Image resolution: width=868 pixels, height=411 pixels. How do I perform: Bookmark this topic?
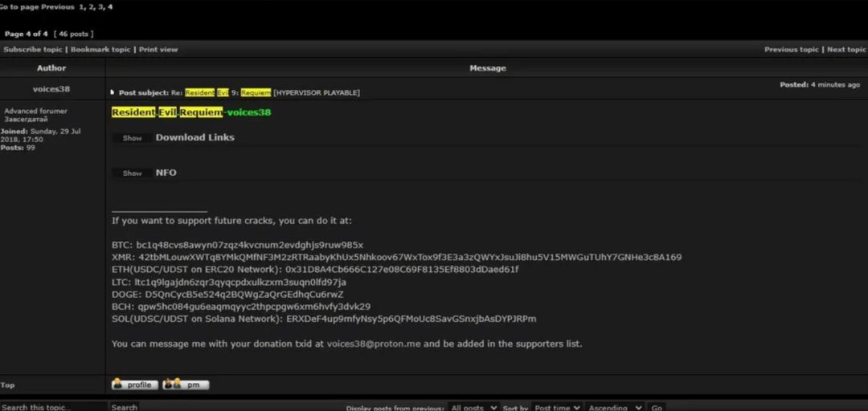tap(100, 49)
